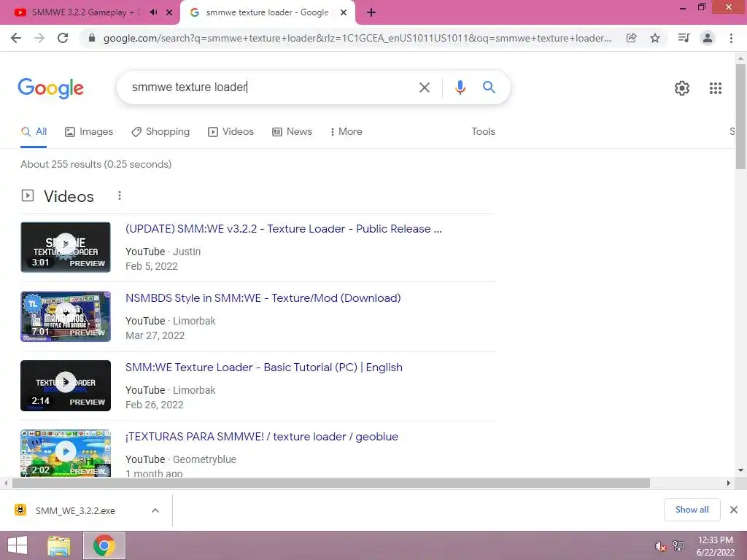The height and width of the screenshot is (560, 747).
Task: Share this page via address bar icon
Action: point(631,38)
